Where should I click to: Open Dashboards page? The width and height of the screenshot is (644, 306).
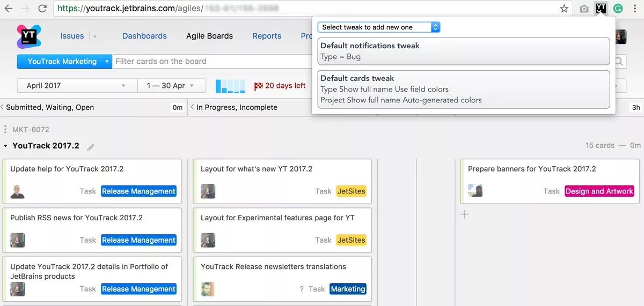click(144, 36)
